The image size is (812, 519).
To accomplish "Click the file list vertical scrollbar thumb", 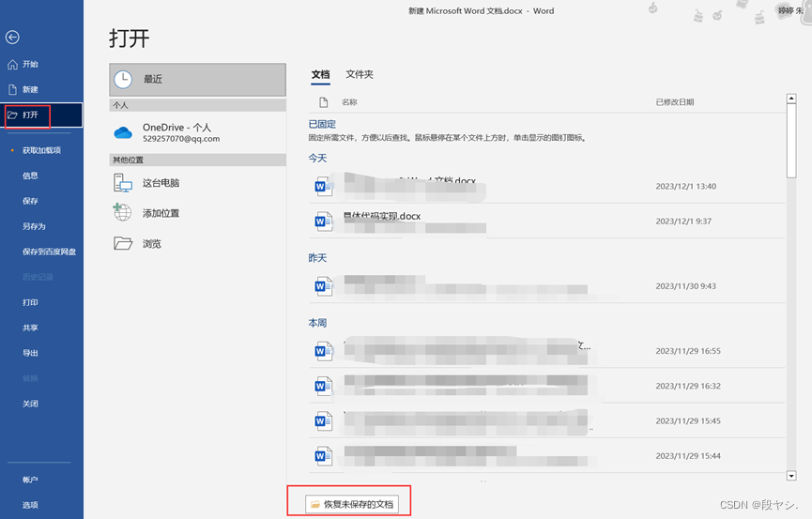I will [x=791, y=141].
